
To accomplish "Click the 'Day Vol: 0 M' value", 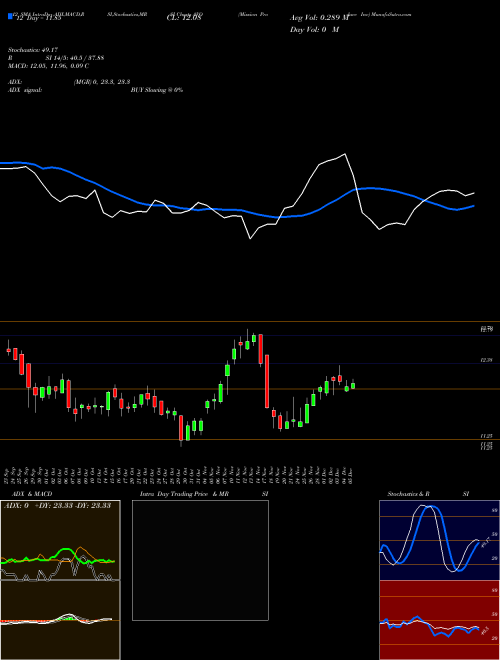I will pos(314,30).
